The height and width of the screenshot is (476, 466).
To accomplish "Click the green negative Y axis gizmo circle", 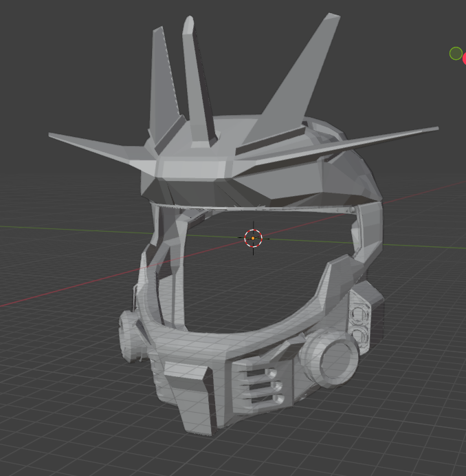I will pyautogui.click(x=456, y=54).
